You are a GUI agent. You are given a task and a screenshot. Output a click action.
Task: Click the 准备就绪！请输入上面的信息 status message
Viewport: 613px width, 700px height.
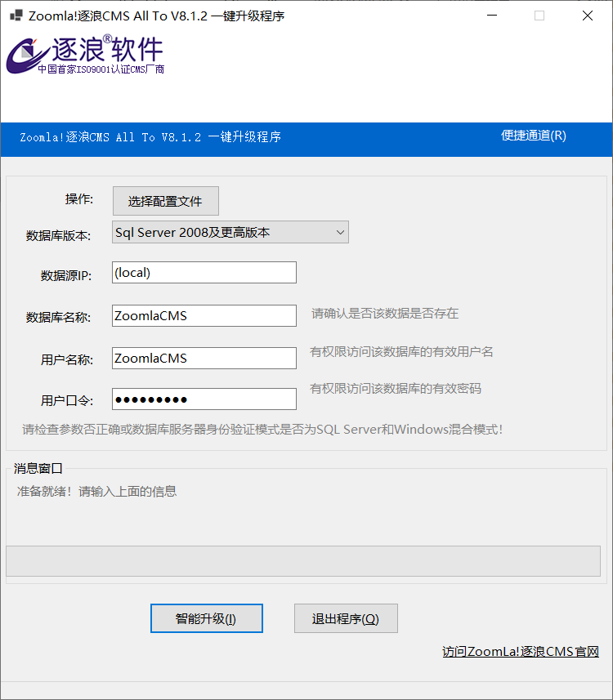96,492
